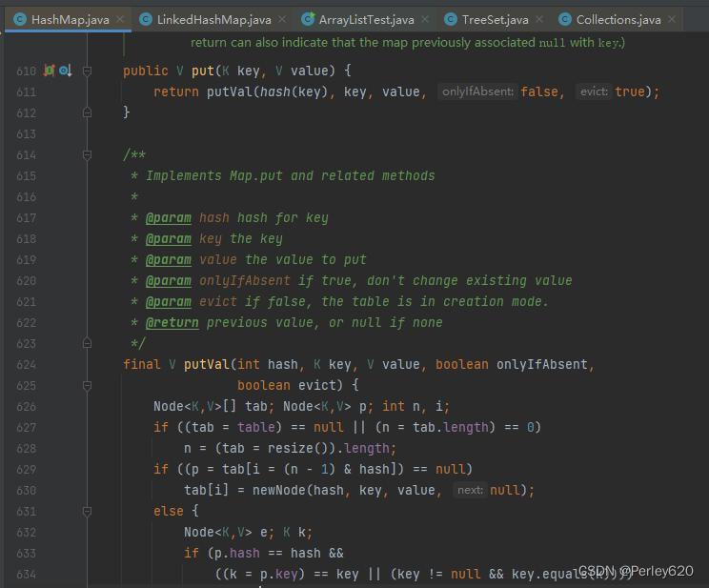
Task: Click the implemented/overridden gutter icon at line 610
Action: pyautogui.click(x=66, y=71)
